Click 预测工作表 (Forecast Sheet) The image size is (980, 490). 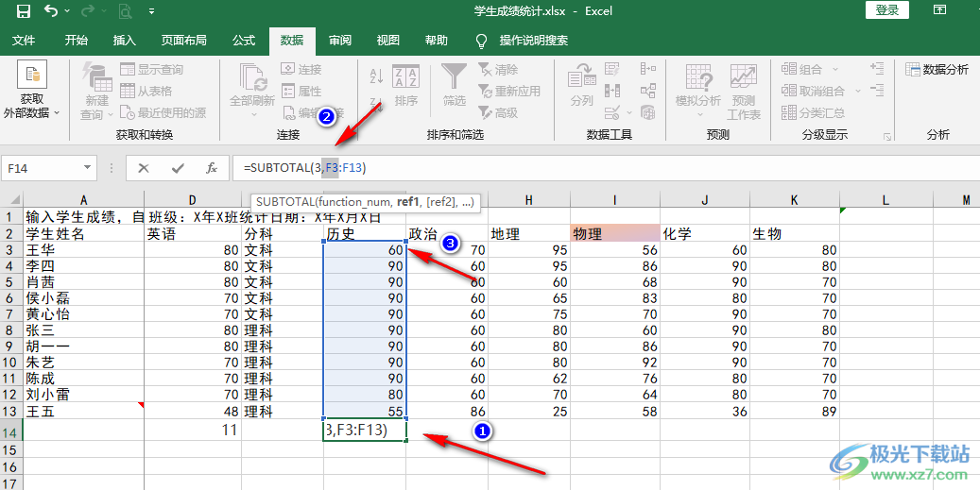(744, 92)
